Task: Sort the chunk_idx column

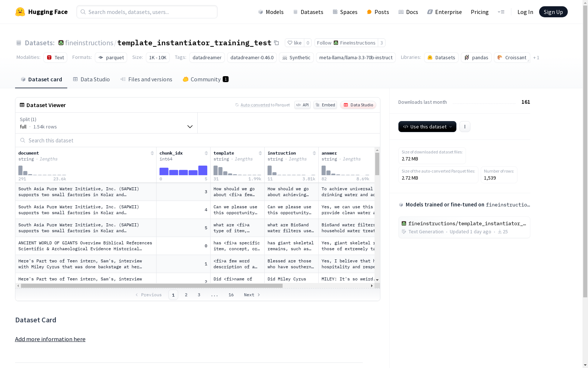Action: pyautogui.click(x=206, y=153)
